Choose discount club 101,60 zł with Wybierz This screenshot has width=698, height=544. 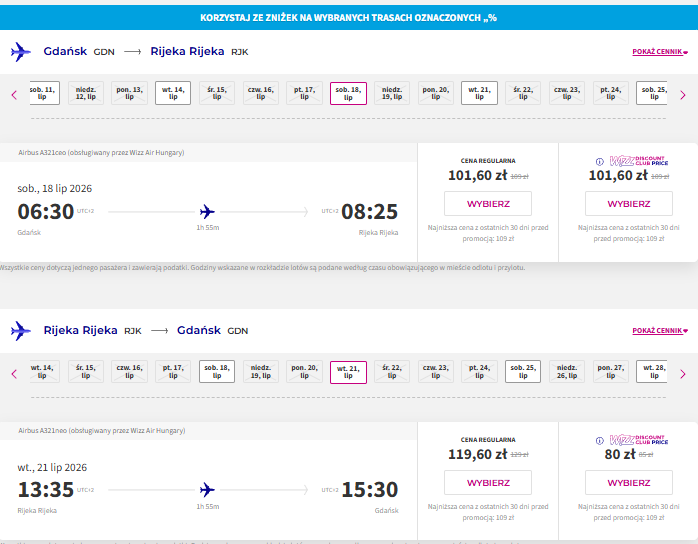pyautogui.click(x=629, y=204)
